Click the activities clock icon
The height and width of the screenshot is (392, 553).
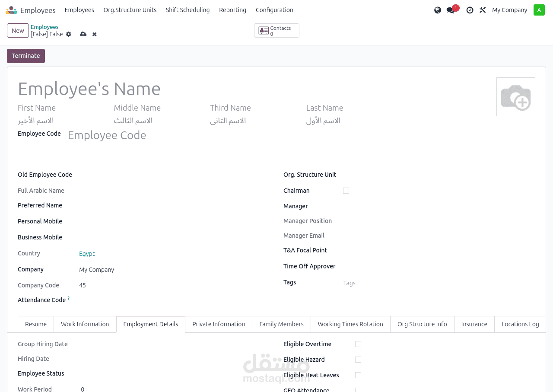click(469, 10)
